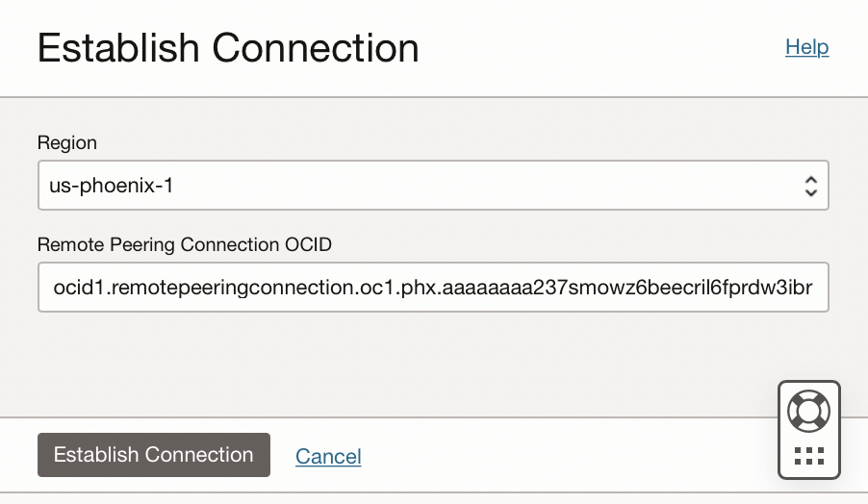Open the Help link

tap(806, 47)
